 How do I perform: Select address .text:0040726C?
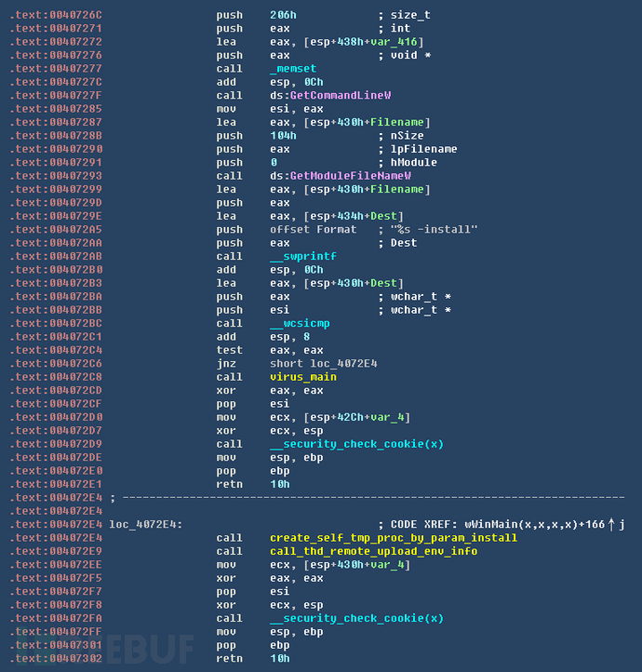click(56, 15)
